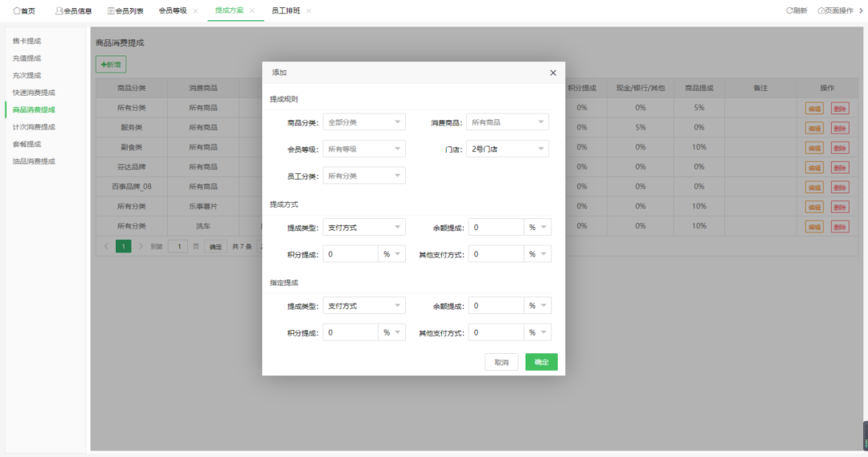Expand the 员工分类 dropdown

tap(363, 175)
